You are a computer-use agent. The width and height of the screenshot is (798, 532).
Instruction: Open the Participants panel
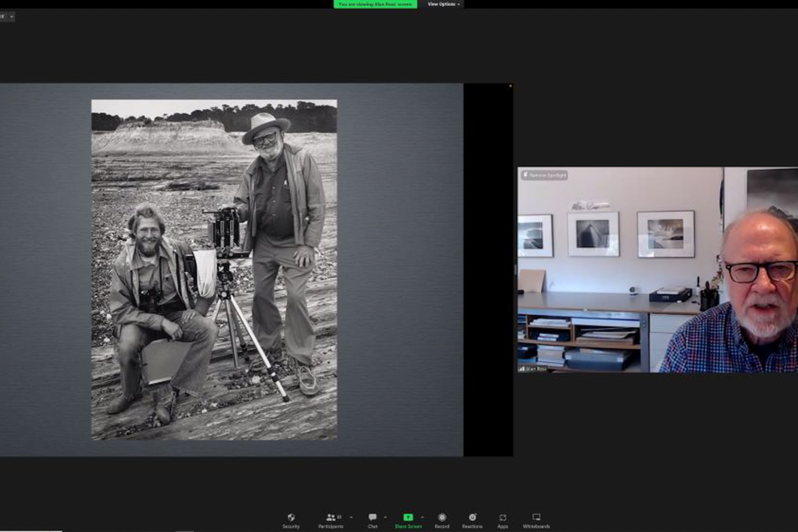tap(331, 519)
